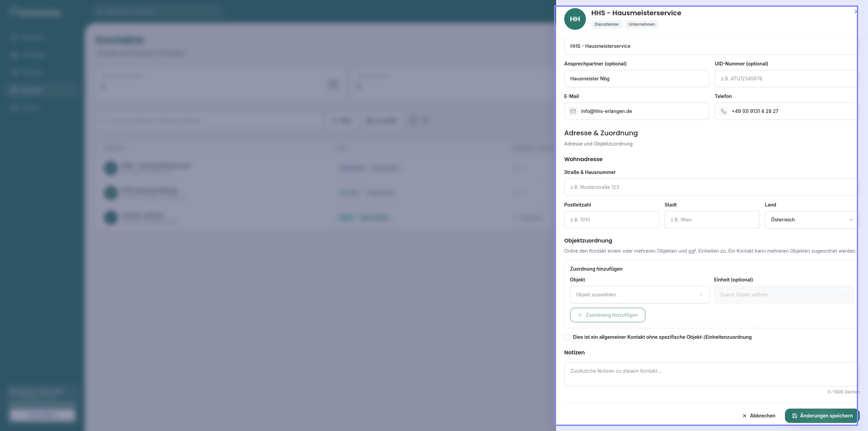868x431 pixels.
Task: Click the Postleitzahl input field
Action: [611, 220]
